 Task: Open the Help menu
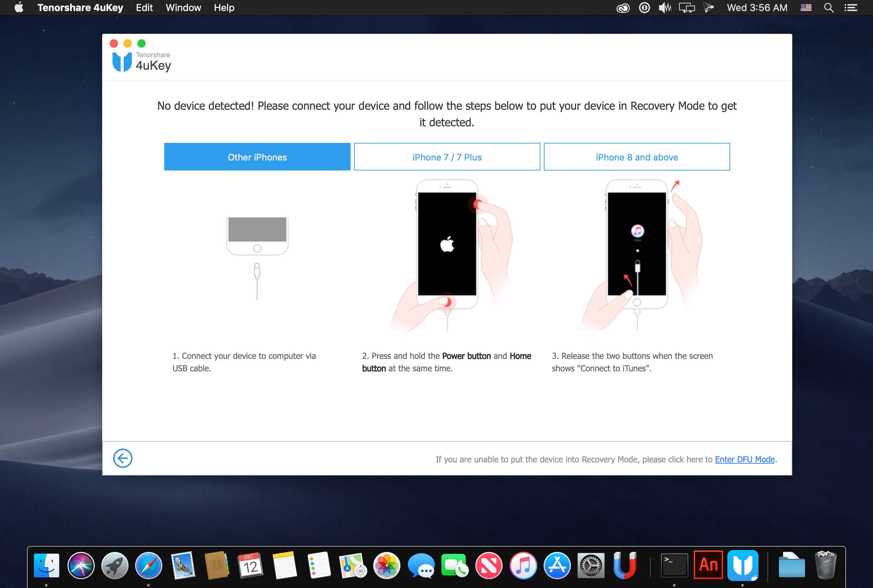(x=224, y=8)
